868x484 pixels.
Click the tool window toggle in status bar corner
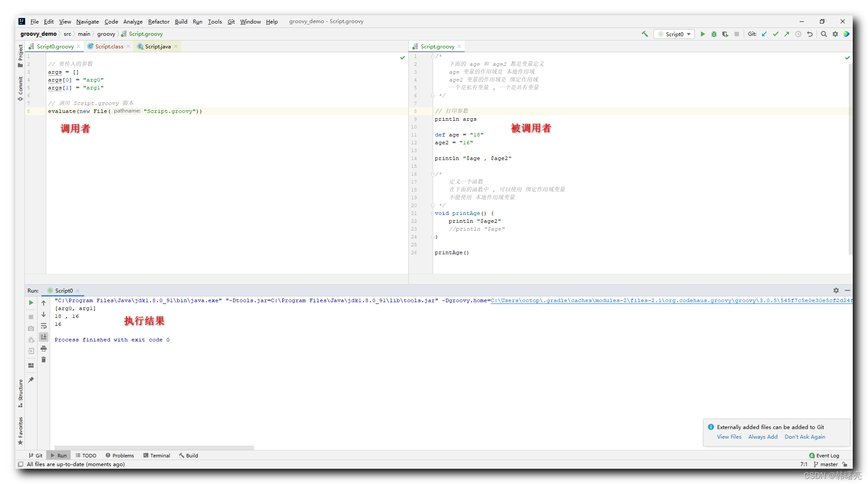pyautogui.click(x=21, y=464)
